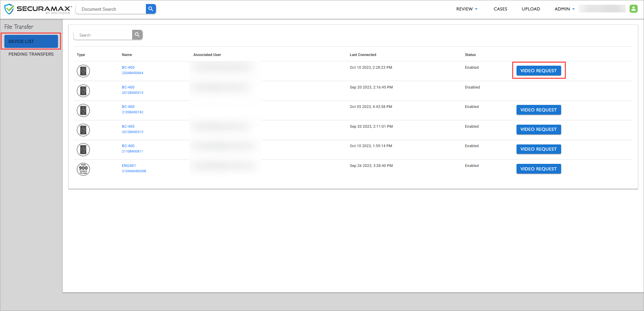Request video from device 2204B400664
The height and width of the screenshot is (311, 644).
538,71
